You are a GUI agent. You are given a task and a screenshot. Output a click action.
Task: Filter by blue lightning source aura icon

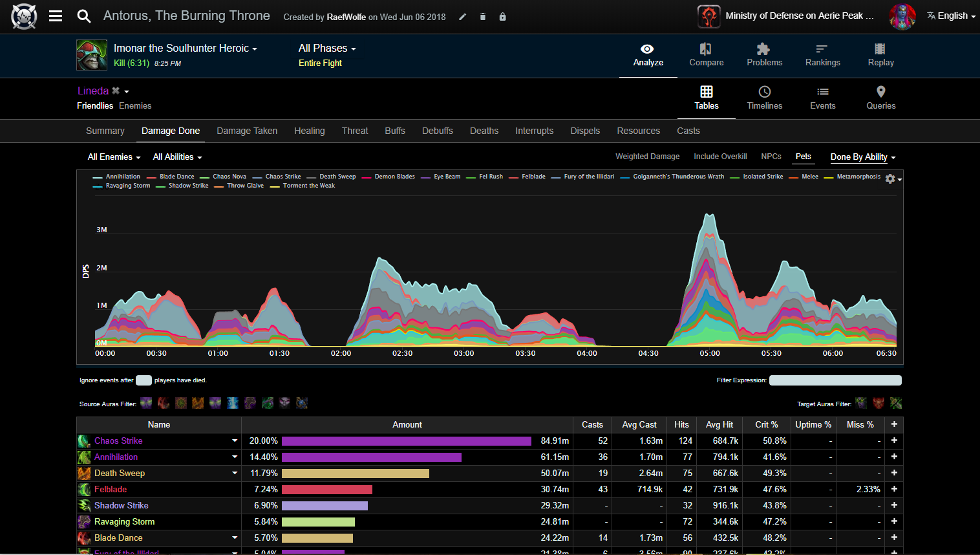[233, 403]
